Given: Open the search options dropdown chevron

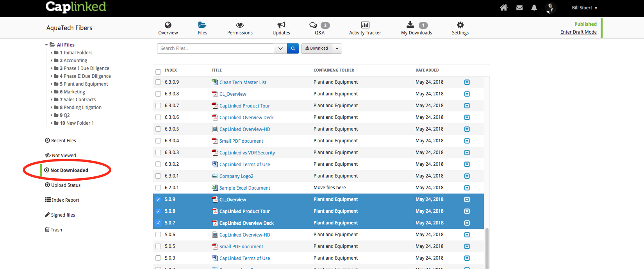Looking at the screenshot, I should tap(280, 48).
